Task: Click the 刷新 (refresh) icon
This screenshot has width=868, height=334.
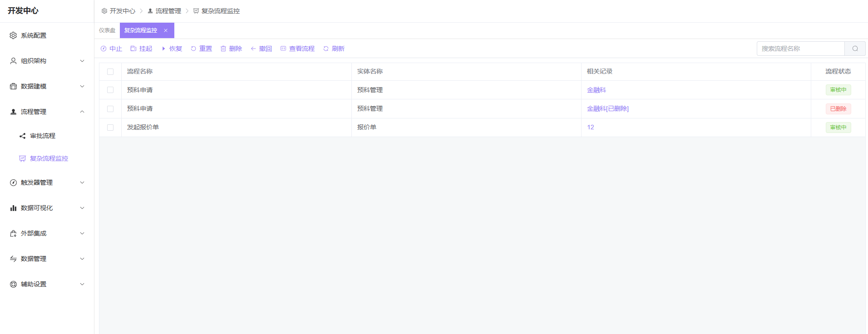Action: (x=326, y=49)
